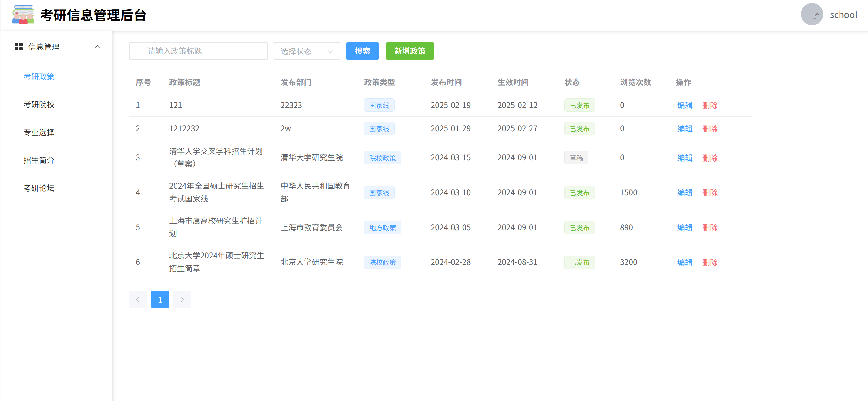Open the 考研论坛 menu item
Image resolution: width=868 pixels, height=401 pixels.
point(39,188)
